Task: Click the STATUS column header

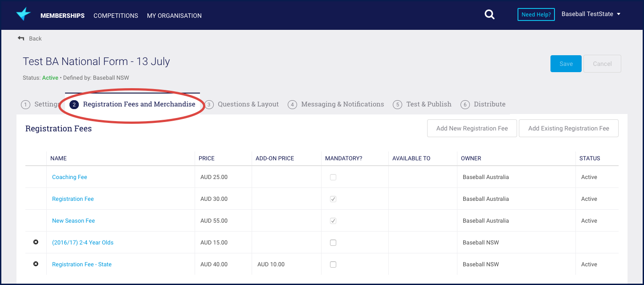Action: [x=590, y=158]
